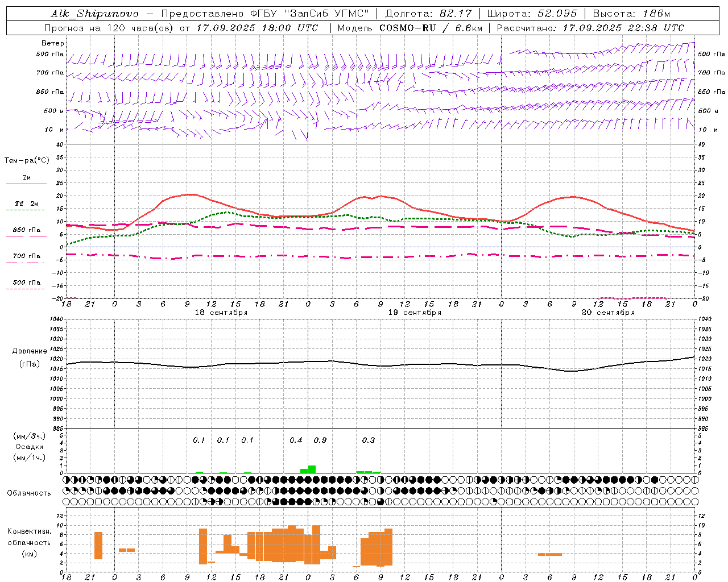
Task: Click the longitude value Долгота: 82.17
Action: (x=428, y=14)
